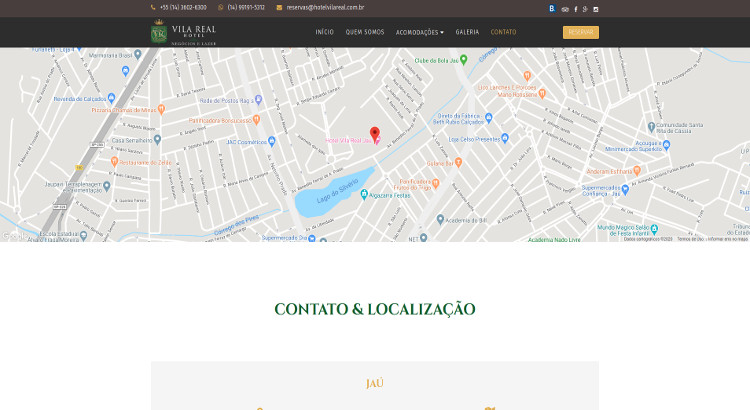Click the Direto da Fábrica Beth Rubio Calçados pin

coord(488,118)
